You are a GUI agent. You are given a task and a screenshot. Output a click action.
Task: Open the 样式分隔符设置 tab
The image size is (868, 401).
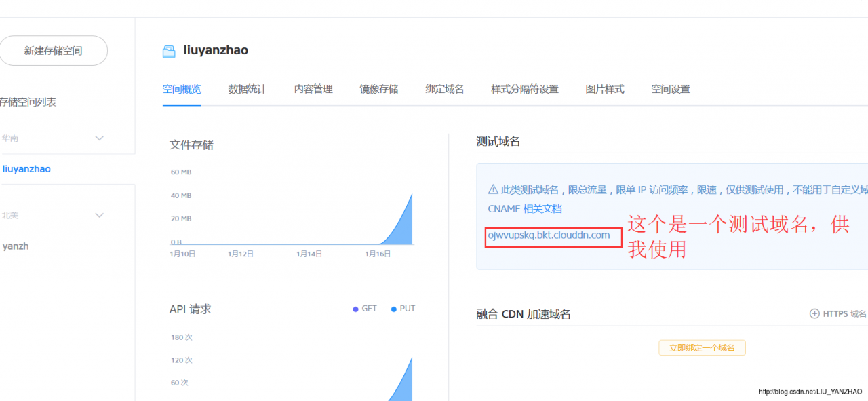coord(525,89)
